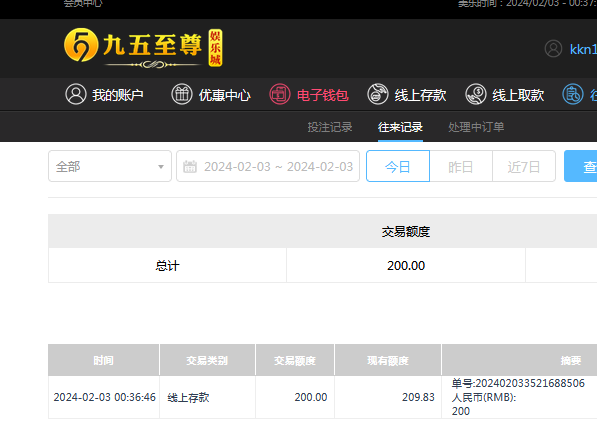Image resolution: width=597 pixels, height=425 pixels.
Task: Open the 线上取款 withdrawal icon
Action: [x=476, y=94]
